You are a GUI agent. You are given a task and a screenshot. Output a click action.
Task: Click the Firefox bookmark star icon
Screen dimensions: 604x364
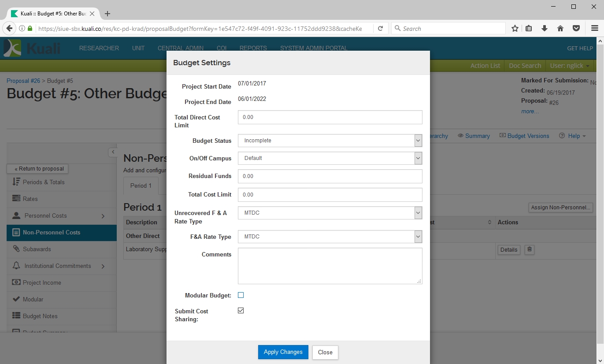click(515, 29)
